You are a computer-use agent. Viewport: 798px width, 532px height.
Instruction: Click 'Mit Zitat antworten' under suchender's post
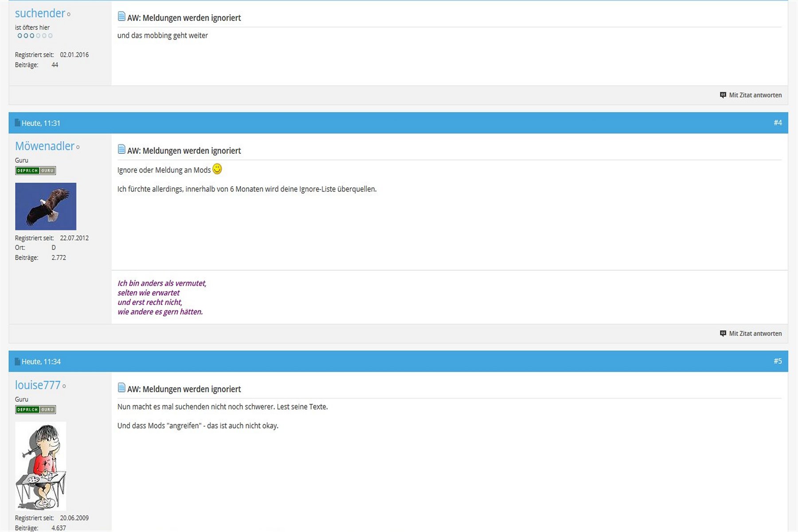[x=751, y=95]
